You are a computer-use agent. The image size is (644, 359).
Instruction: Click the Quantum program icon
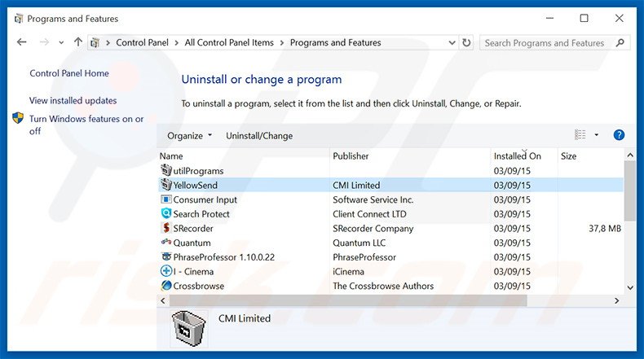166,242
